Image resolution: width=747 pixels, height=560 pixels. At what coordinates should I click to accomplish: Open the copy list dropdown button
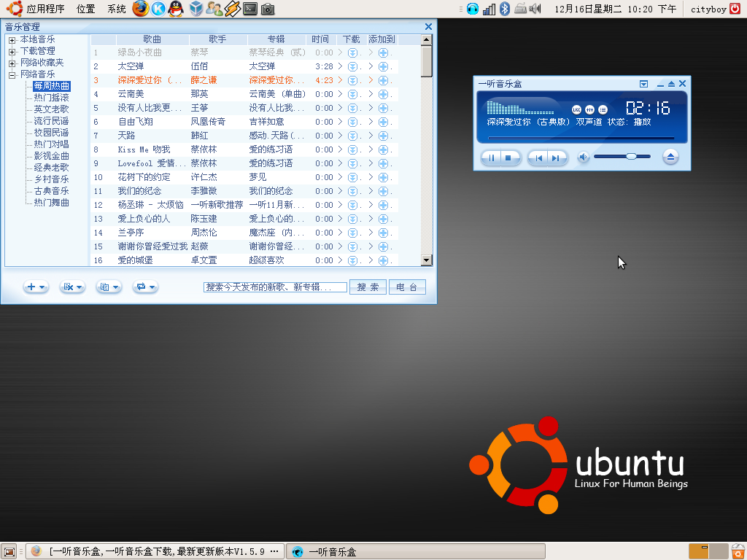tap(109, 287)
